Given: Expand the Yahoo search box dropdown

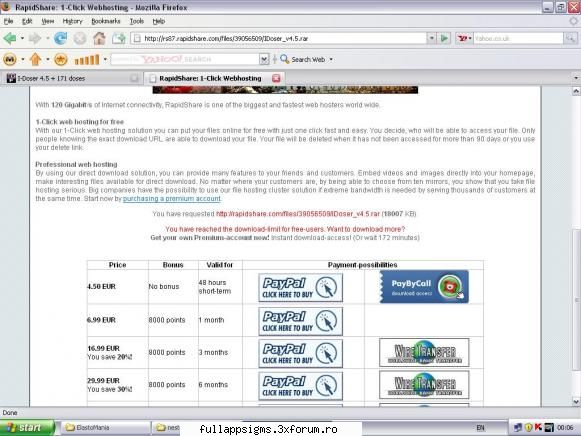Looking at the screenshot, I should click(x=264, y=59).
